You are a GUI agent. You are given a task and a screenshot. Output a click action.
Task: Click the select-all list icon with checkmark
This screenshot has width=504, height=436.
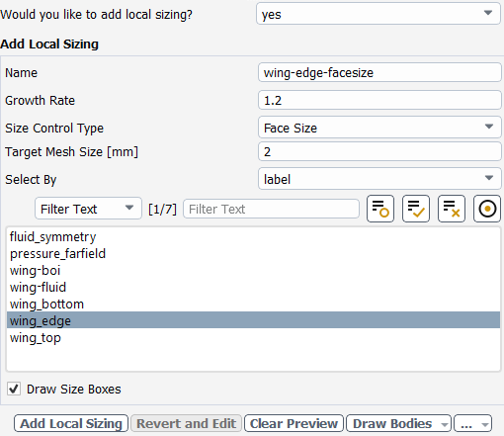point(416,209)
